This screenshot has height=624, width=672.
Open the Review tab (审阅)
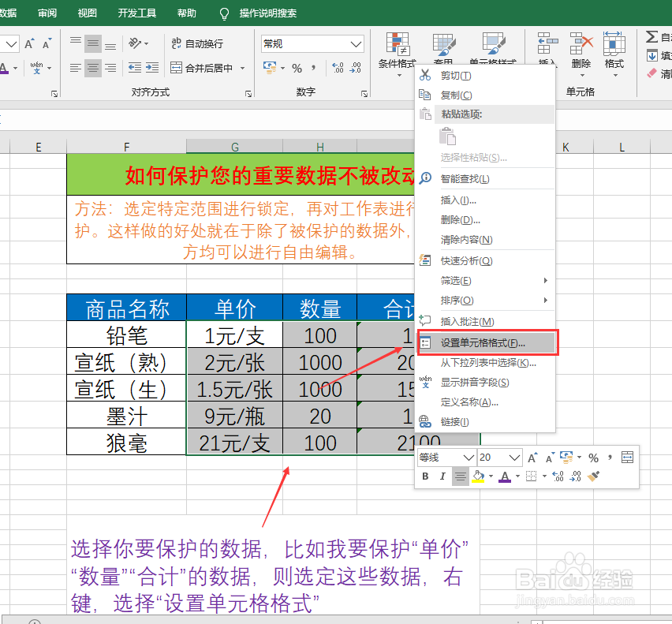[x=47, y=13]
